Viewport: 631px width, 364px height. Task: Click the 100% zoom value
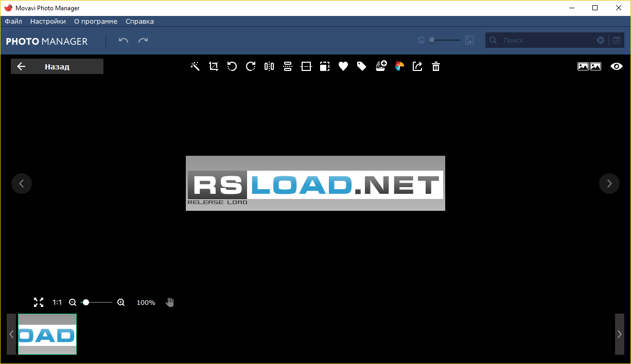point(146,302)
